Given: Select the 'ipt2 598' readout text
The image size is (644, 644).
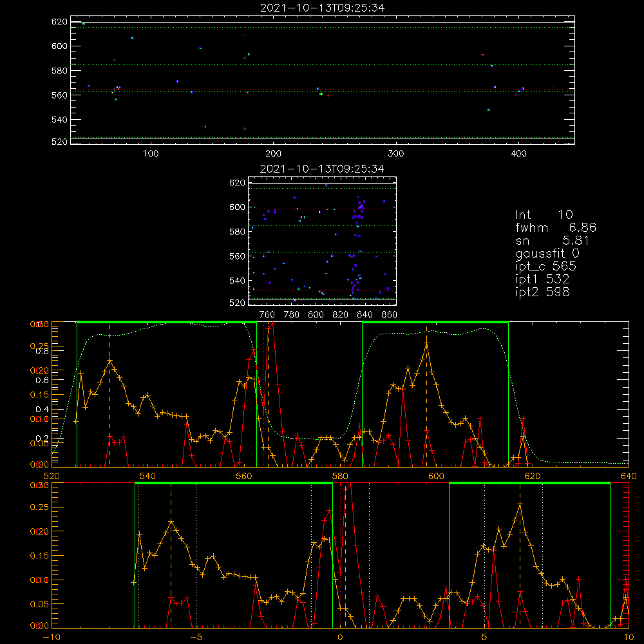Looking at the screenshot, I should click(x=542, y=292).
